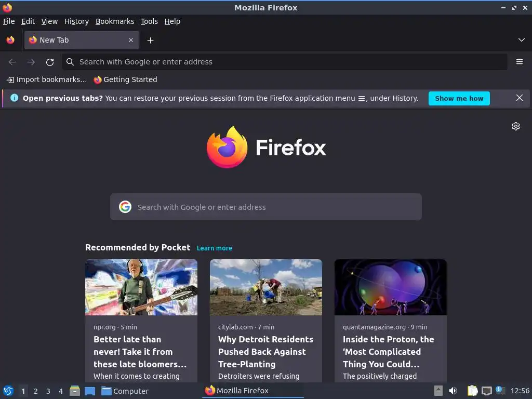532x399 pixels.
Task: Open the Bookmarks menu
Action: pyautogui.click(x=115, y=21)
